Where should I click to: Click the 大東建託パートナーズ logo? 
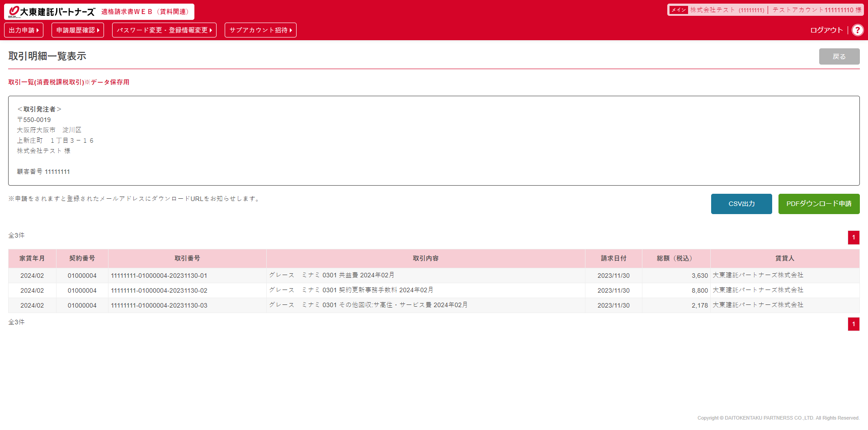(52, 12)
